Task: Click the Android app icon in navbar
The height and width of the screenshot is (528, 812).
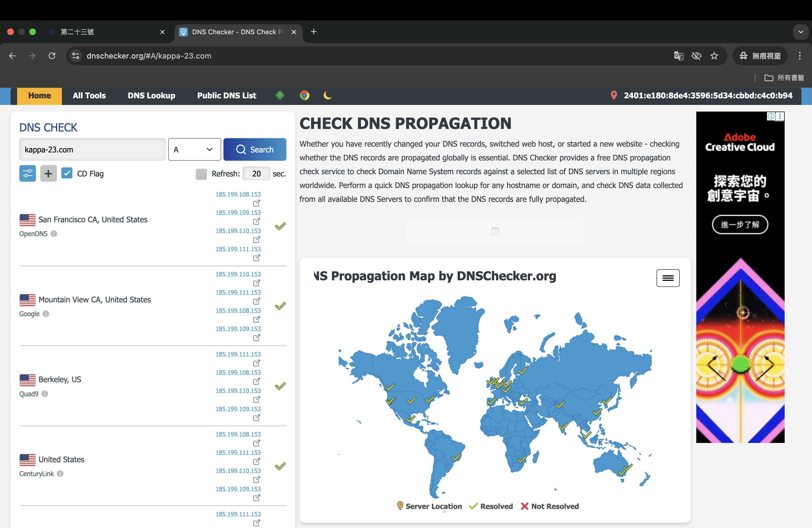Action: point(280,96)
